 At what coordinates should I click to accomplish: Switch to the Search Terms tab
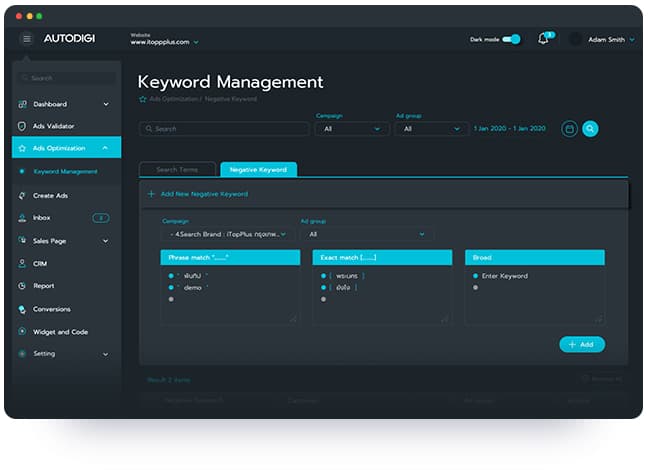click(177, 170)
